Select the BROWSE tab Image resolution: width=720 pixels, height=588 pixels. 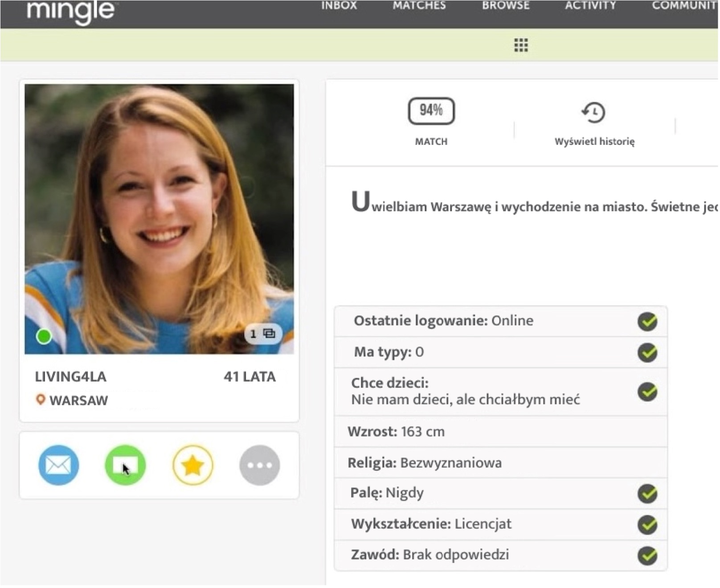point(505,6)
